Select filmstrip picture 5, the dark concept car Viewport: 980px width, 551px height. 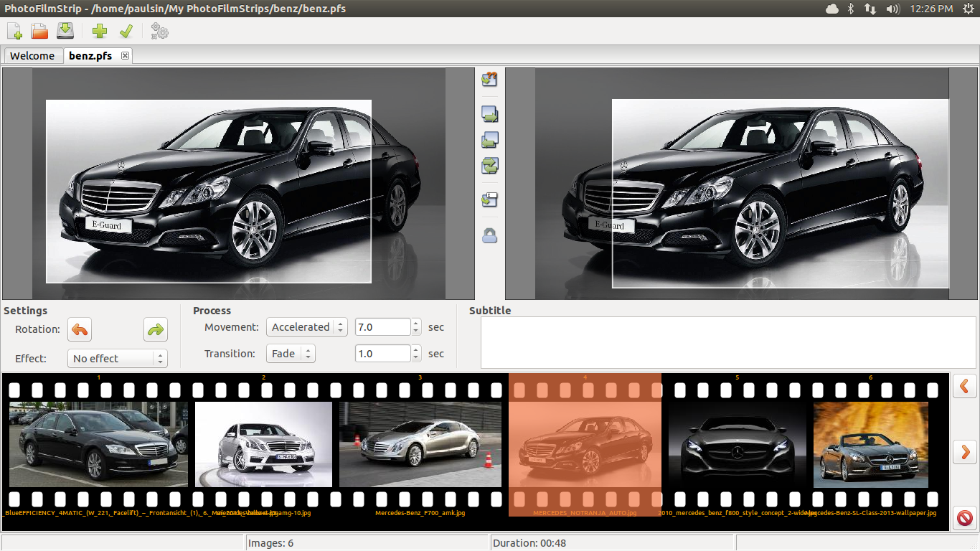(737, 444)
